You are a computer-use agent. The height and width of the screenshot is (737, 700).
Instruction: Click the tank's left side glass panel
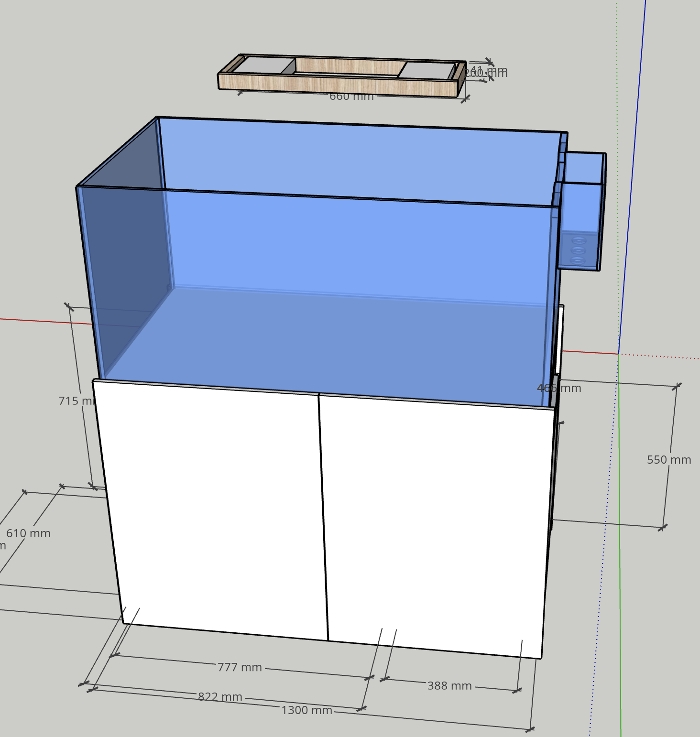coord(124,268)
